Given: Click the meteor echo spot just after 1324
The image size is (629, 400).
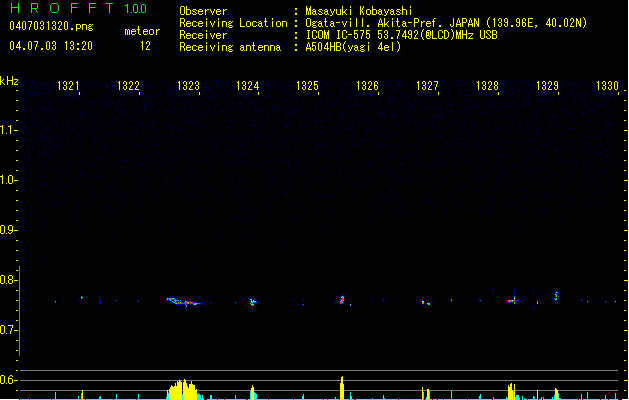Looking at the screenshot, I should (x=253, y=302).
